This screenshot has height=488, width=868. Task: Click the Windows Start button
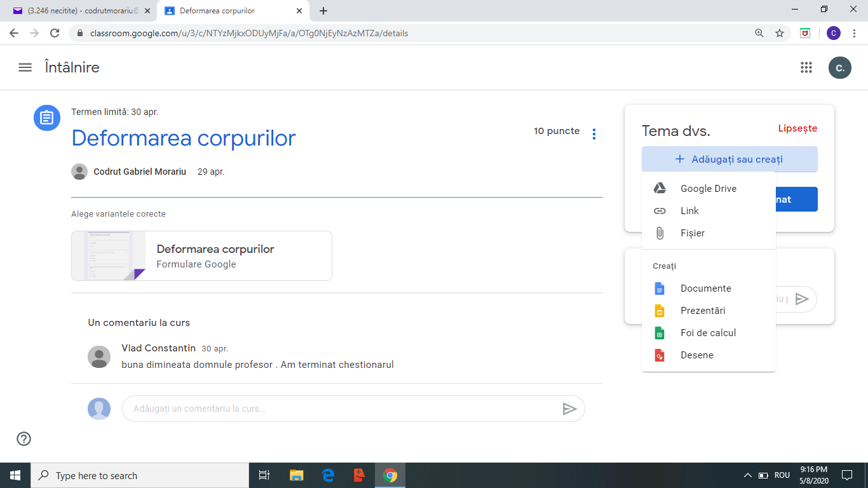point(15,475)
